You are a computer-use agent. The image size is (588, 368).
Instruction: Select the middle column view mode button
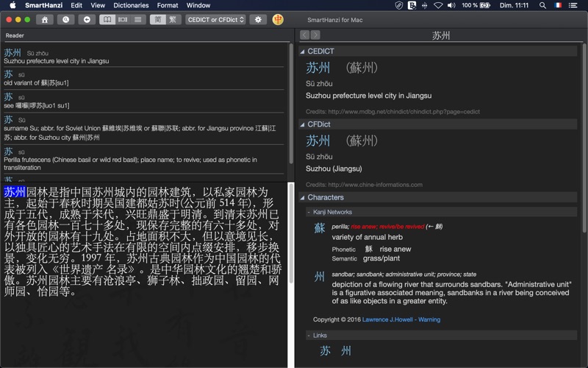coord(123,20)
